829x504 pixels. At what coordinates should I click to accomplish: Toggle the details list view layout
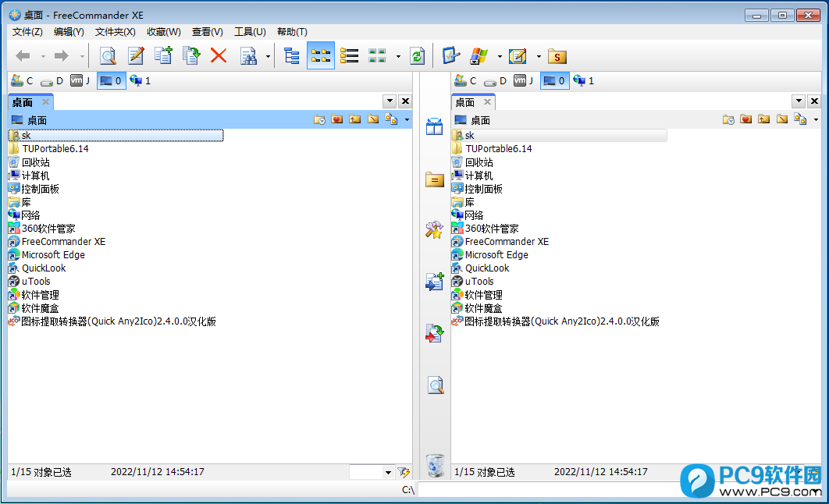coord(348,55)
